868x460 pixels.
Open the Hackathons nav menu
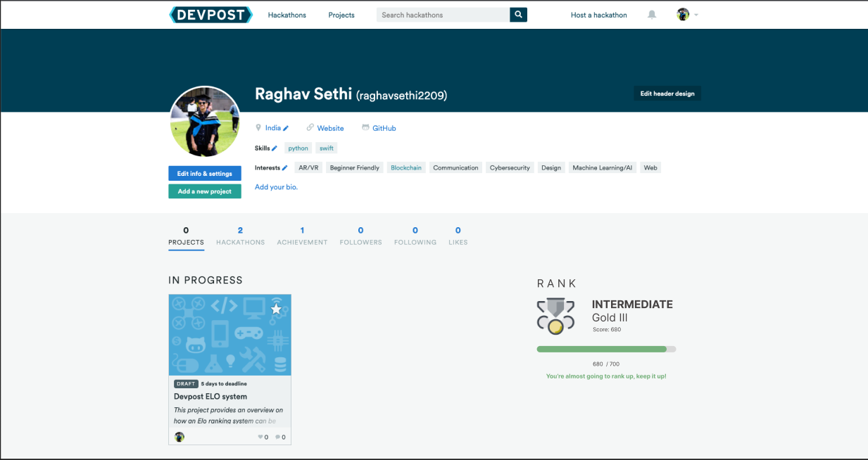pyautogui.click(x=287, y=15)
